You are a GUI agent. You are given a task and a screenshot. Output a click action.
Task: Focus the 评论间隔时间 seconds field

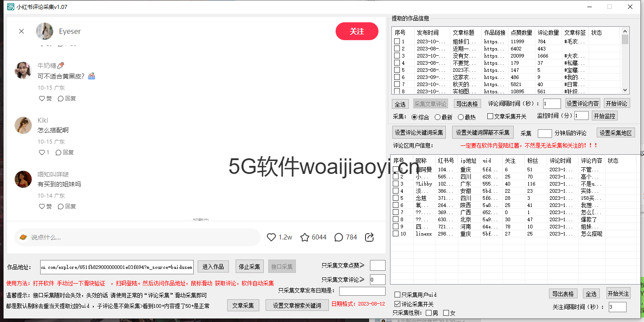(x=552, y=103)
